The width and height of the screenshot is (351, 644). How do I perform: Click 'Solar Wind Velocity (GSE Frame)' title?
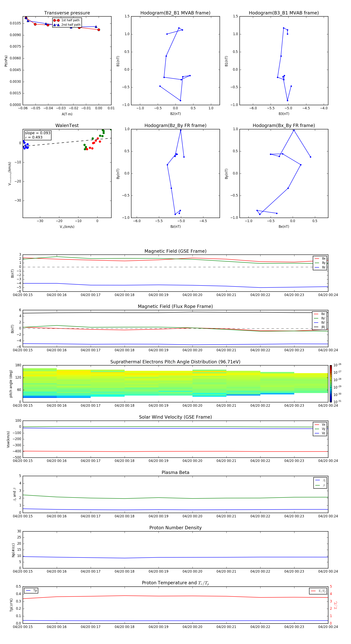175,417
